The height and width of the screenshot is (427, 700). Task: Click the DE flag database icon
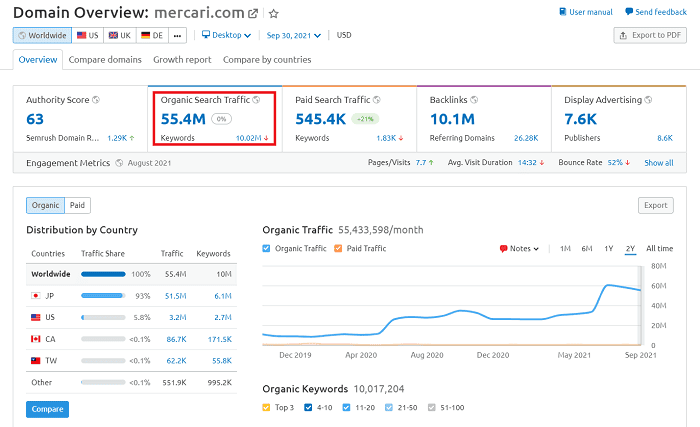(146, 35)
